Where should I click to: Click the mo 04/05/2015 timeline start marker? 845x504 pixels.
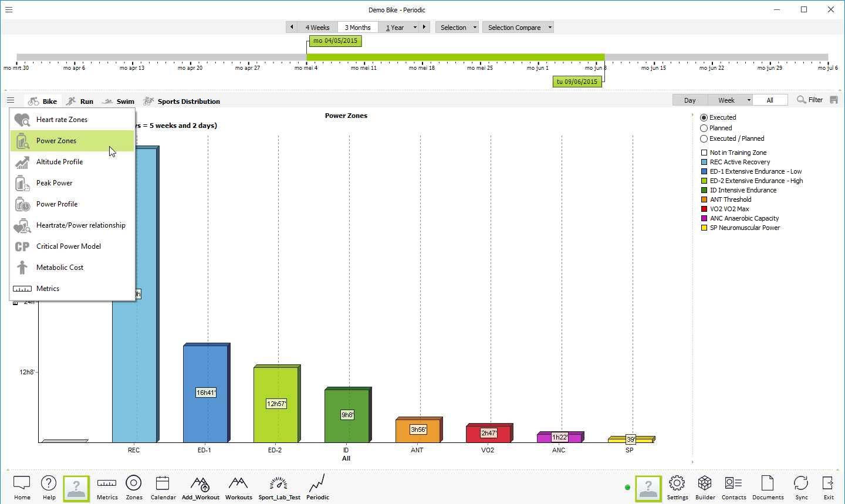(335, 41)
